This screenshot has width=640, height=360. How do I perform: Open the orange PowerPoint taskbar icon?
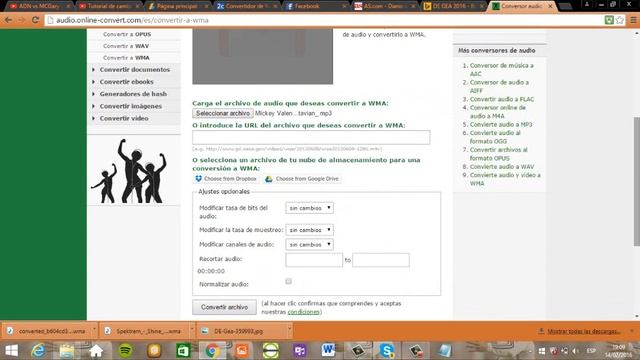(x=242, y=350)
